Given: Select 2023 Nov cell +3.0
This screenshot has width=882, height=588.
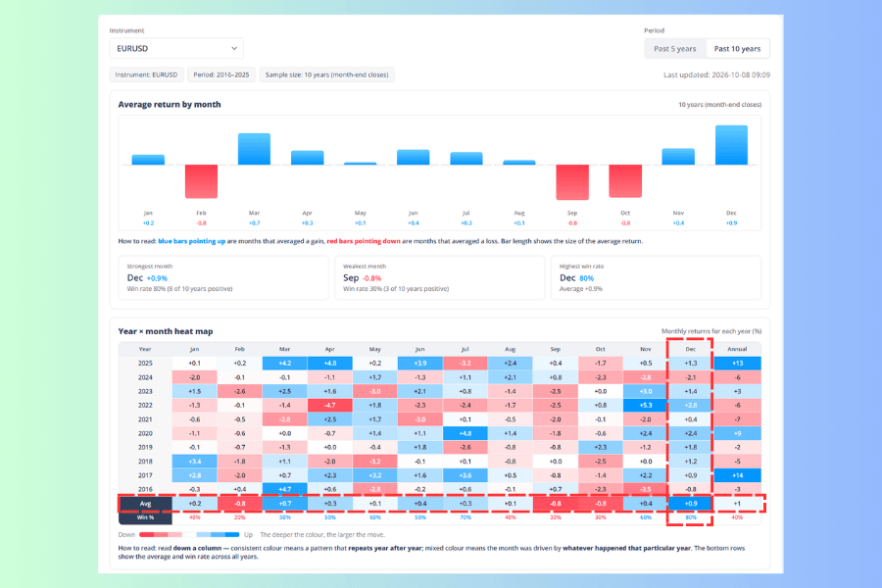Looking at the screenshot, I should click(x=645, y=391).
